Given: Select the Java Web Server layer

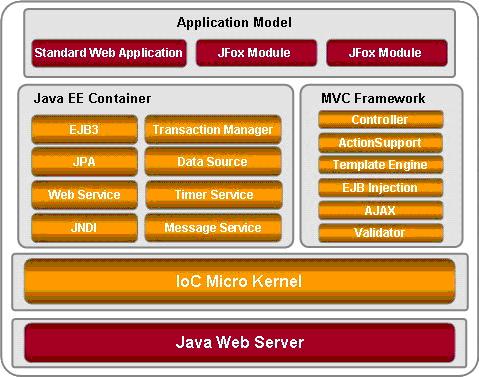Looking at the screenshot, I should pyautogui.click(x=240, y=342).
